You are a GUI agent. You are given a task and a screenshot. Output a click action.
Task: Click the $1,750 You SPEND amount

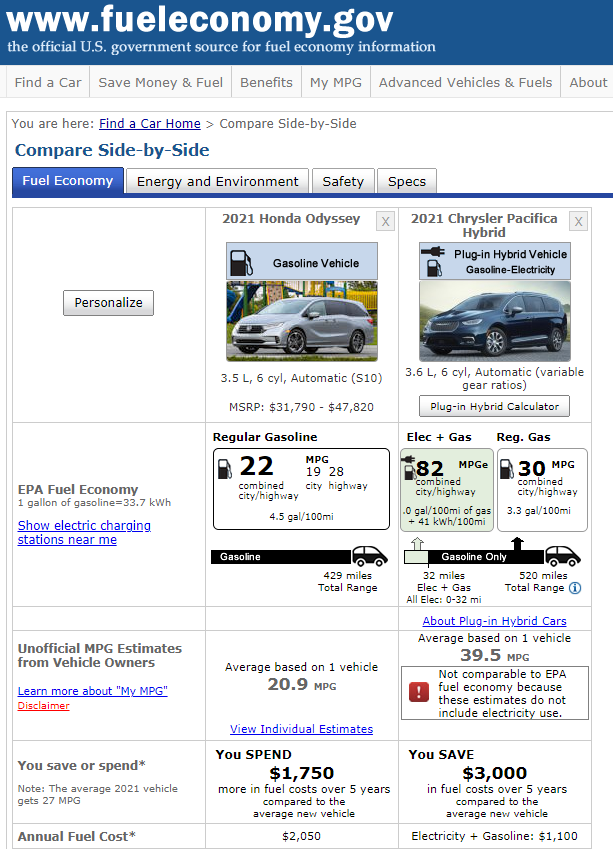(302, 773)
